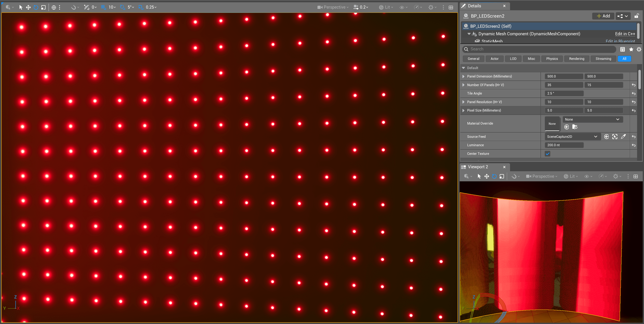Open the property matrix table view icon
The width and height of the screenshot is (644, 324).
[623, 49]
